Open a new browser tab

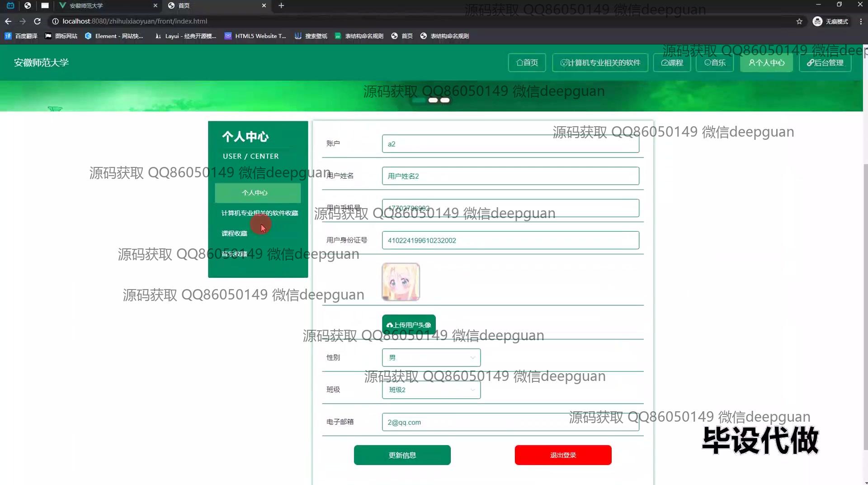(x=281, y=6)
